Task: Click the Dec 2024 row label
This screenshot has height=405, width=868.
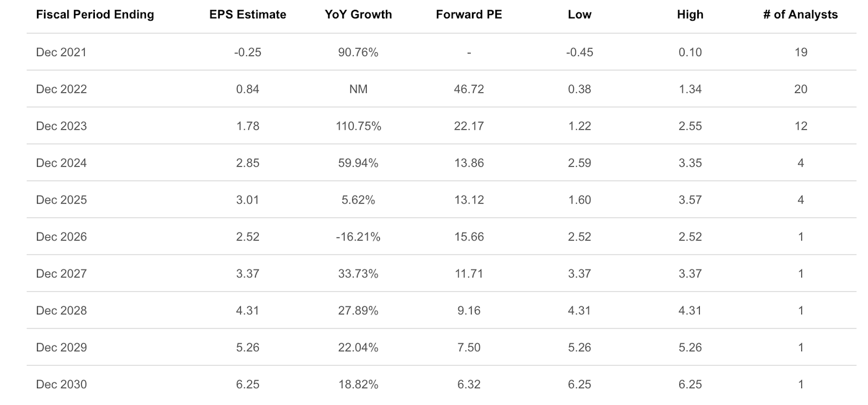Action: click(x=61, y=163)
